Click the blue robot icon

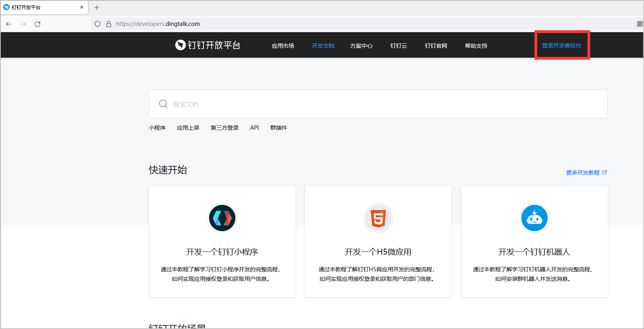click(534, 218)
